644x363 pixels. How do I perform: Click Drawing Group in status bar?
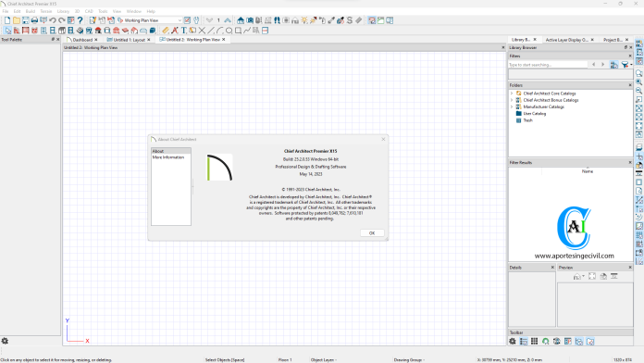pyautogui.click(x=409, y=359)
